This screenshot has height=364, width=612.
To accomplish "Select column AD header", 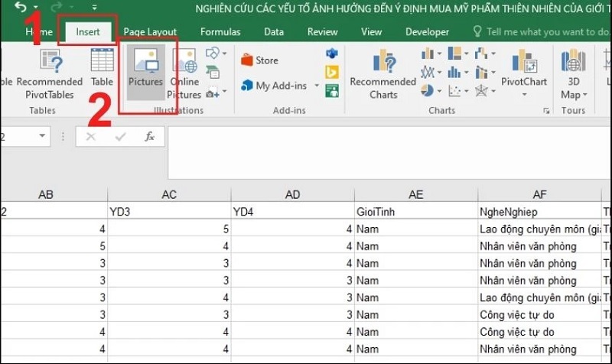I will click(292, 195).
